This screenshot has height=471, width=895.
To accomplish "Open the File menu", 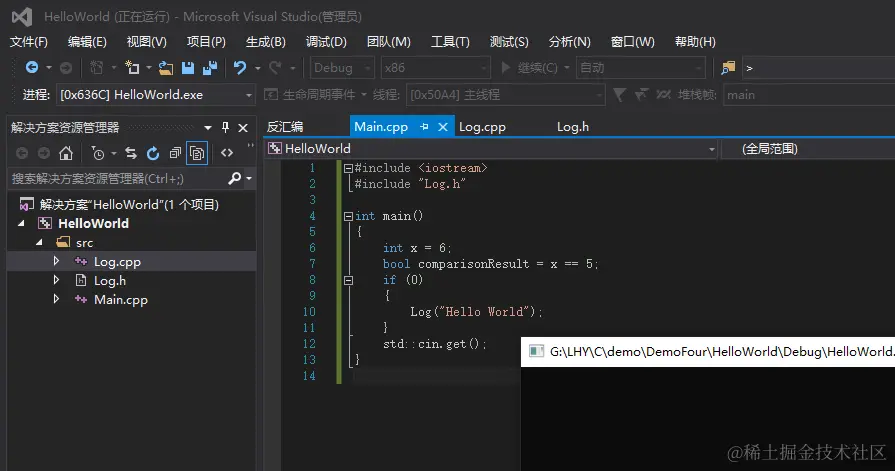I will [x=29, y=42].
